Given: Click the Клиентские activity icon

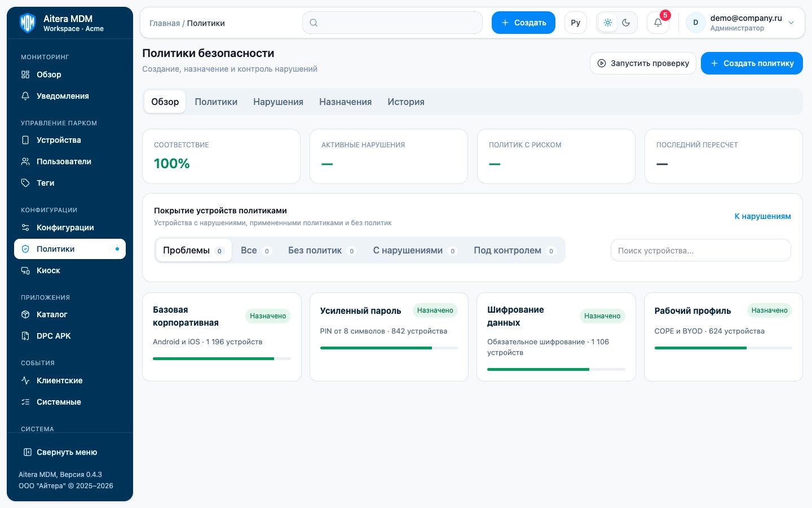Looking at the screenshot, I should click(x=25, y=380).
